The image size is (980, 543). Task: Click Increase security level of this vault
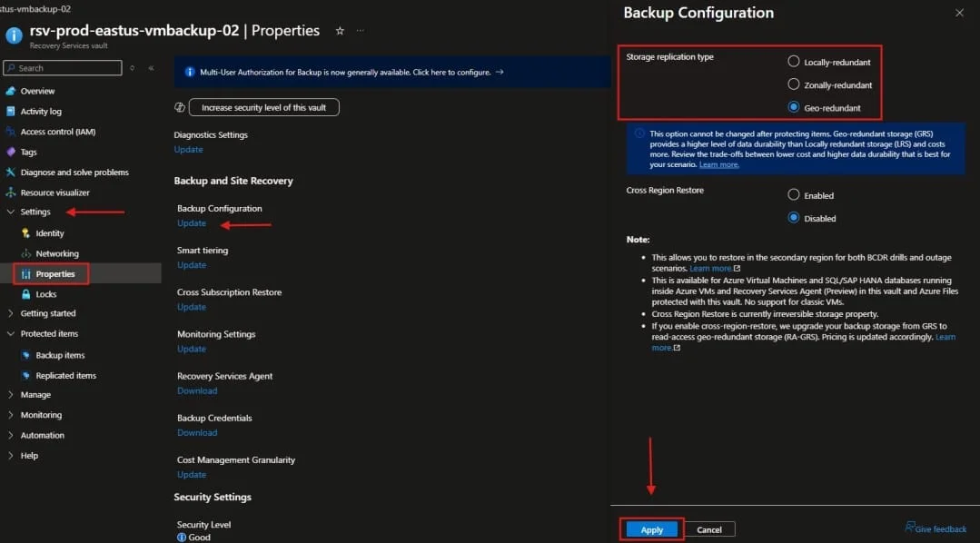[263, 107]
